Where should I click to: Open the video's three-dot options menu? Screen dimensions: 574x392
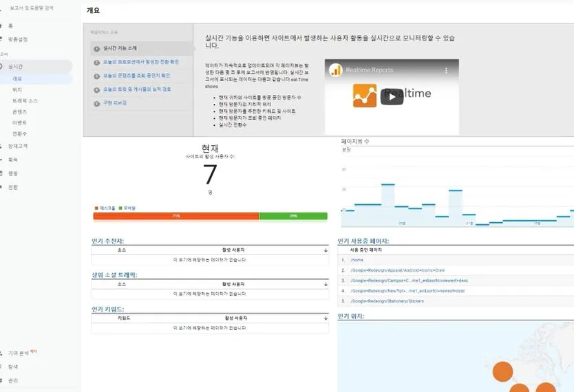[x=446, y=70]
